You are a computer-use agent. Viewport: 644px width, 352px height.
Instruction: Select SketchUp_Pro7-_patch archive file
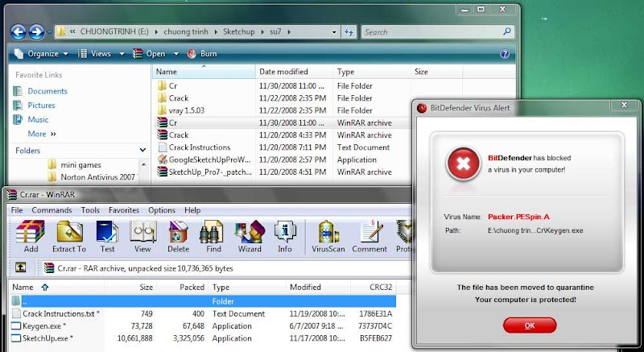click(204, 172)
